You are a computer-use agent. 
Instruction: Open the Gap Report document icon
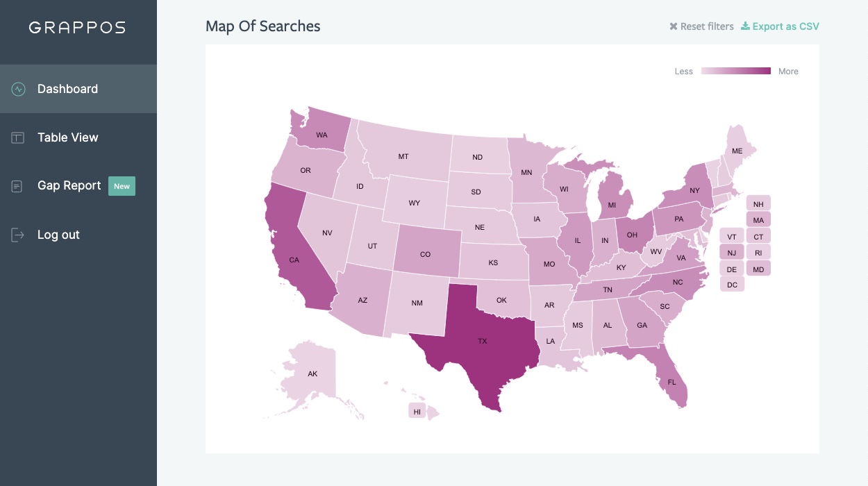[17, 186]
